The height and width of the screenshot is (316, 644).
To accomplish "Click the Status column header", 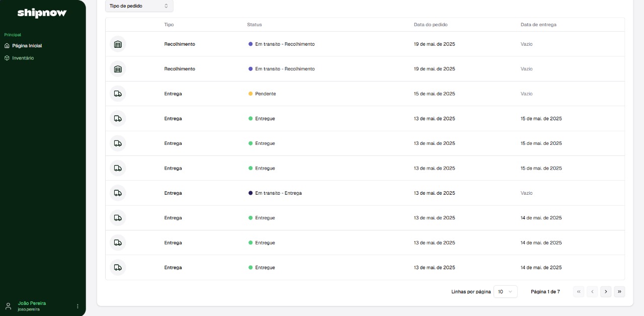I will (255, 25).
